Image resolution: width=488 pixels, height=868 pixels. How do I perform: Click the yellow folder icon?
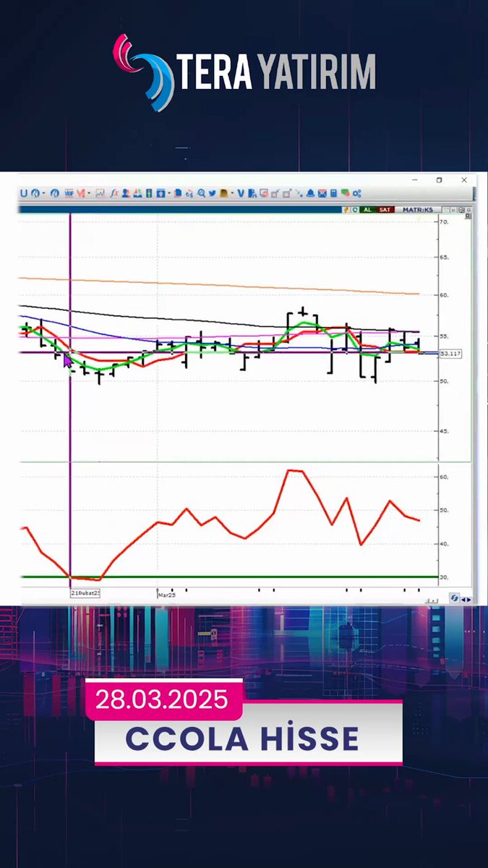click(223, 193)
